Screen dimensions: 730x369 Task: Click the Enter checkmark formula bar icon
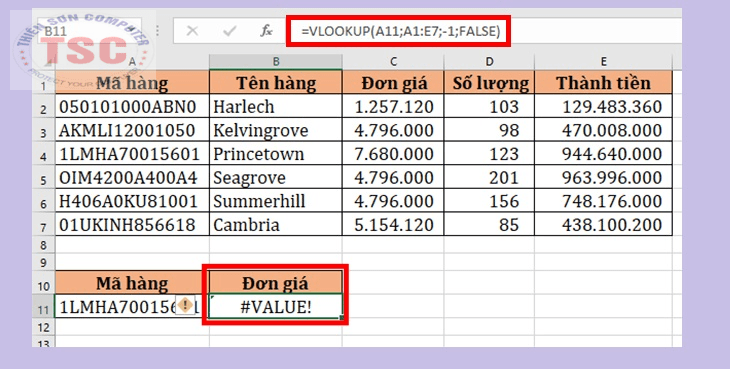[x=230, y=31]
